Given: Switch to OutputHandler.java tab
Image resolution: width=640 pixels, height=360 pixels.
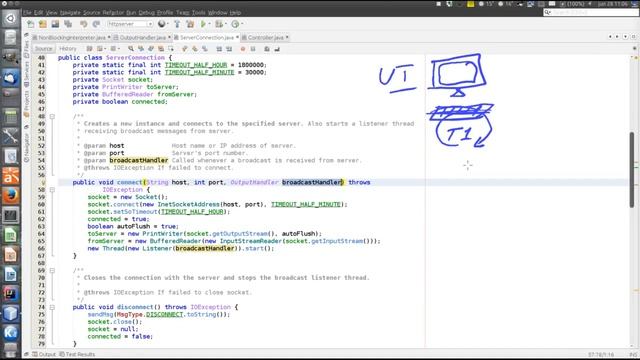Looking at the screenshot, I should [142, 38].
